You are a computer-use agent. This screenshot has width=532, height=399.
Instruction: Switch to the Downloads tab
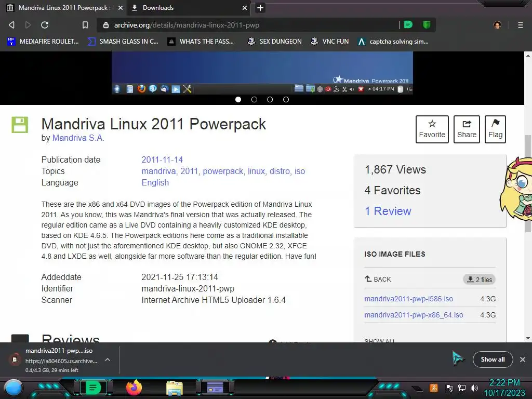pyautogui.click(x=189, y=8)
